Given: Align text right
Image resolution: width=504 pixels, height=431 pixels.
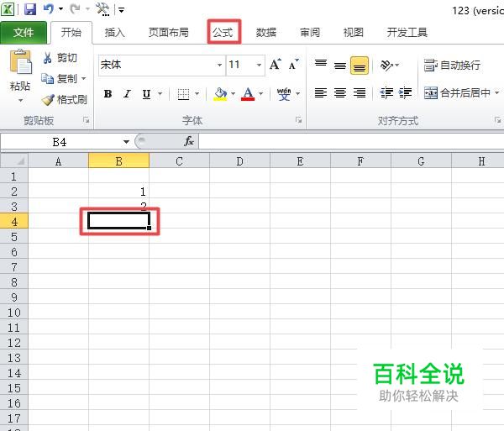Looking at the screenshot, I should (x=360, y=93).
